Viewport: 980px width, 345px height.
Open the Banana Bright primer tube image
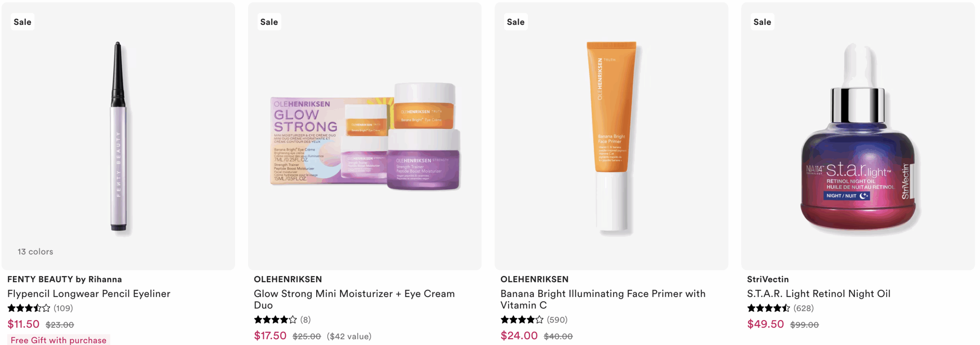click(611, 136)
